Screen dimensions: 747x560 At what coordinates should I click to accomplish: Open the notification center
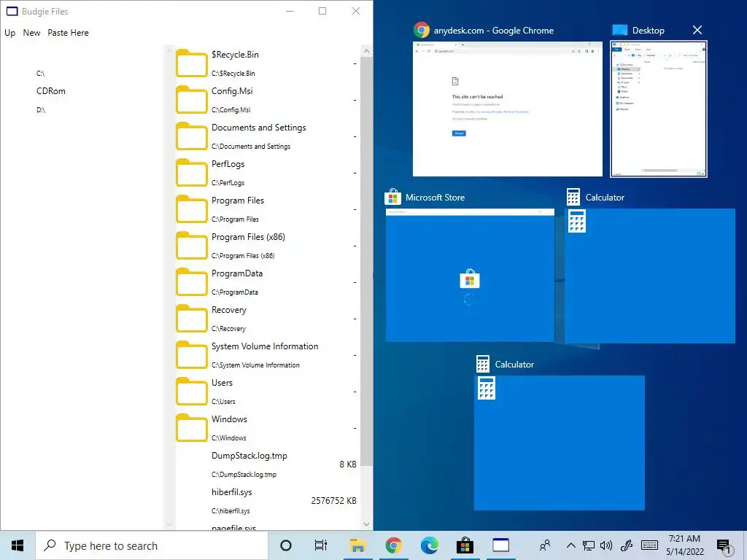coord(724,547)
